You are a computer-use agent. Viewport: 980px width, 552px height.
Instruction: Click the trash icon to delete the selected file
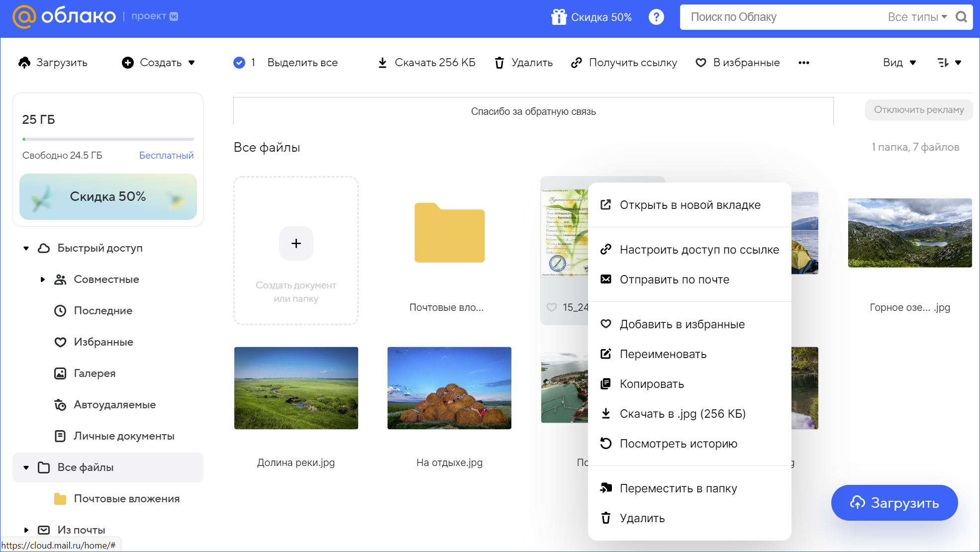pyautogui.click(x=499, y=63)
